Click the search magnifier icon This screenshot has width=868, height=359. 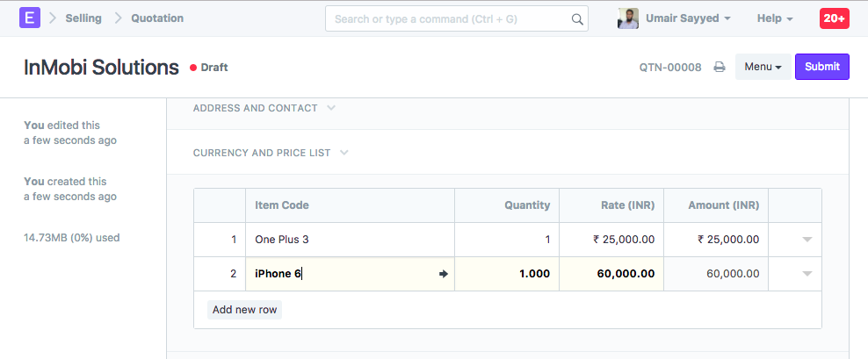point(577,18)
